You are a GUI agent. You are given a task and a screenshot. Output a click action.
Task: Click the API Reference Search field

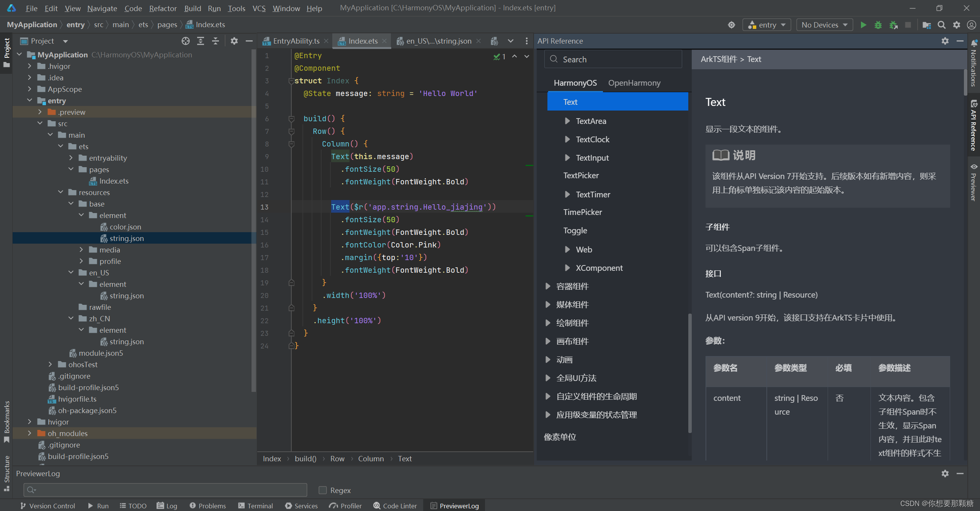click(613, 59)
